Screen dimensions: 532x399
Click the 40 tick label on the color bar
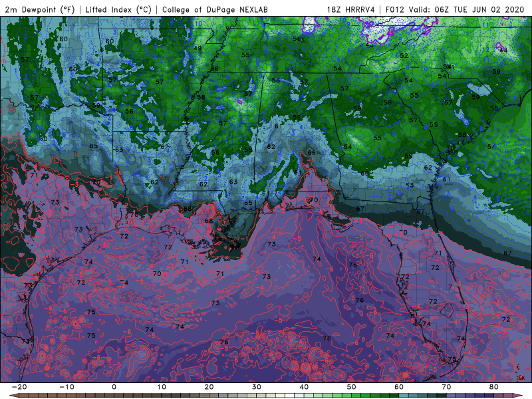click(x=304, y=387)
